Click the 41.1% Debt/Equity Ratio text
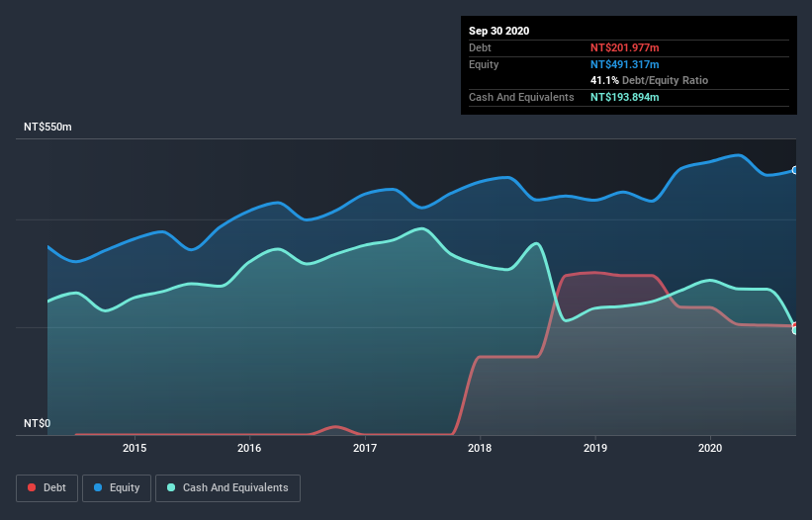 point(650,80)
